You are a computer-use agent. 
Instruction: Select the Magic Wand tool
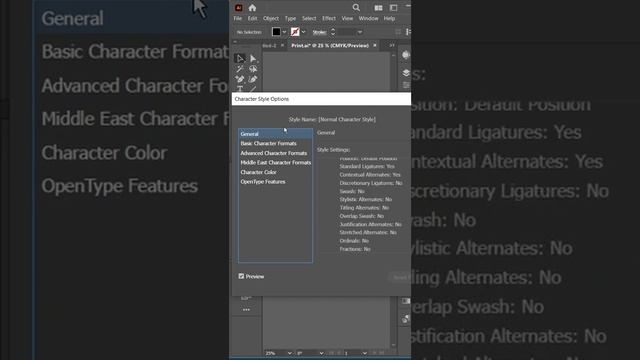(x=240, y=69)
